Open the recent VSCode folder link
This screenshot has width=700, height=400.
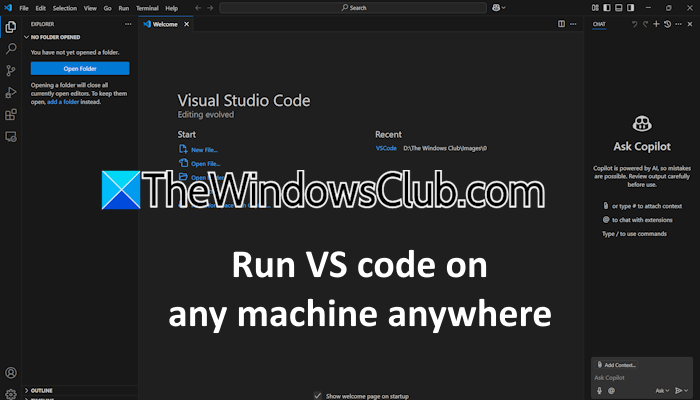[x=386, y=148]
